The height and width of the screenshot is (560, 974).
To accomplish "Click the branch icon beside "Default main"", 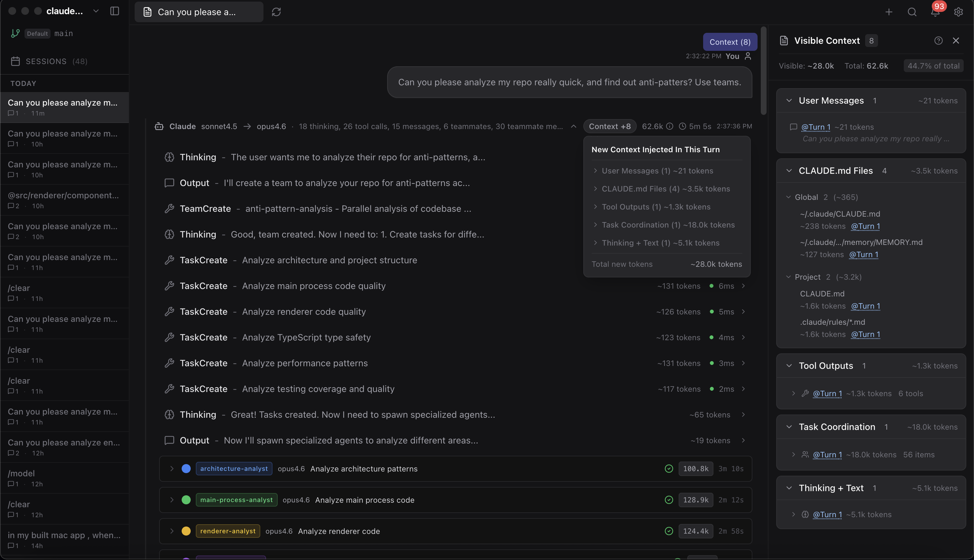I will pos(15,33).
